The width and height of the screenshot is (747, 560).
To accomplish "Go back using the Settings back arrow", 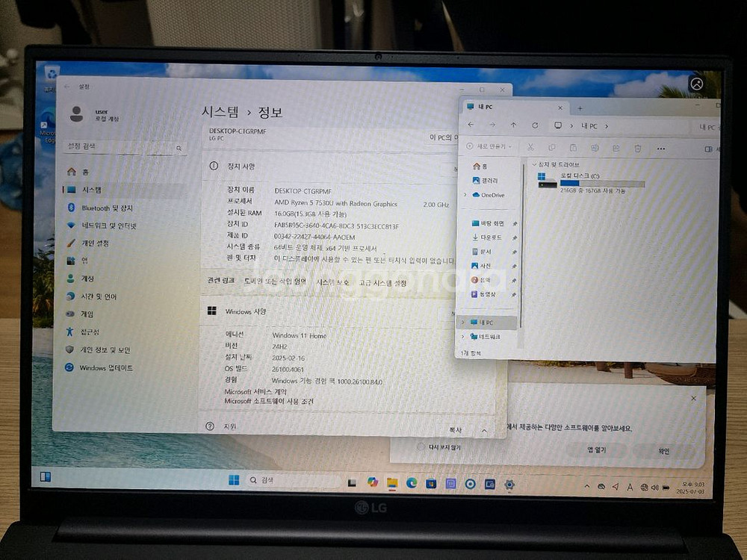I will coord(67,87).
